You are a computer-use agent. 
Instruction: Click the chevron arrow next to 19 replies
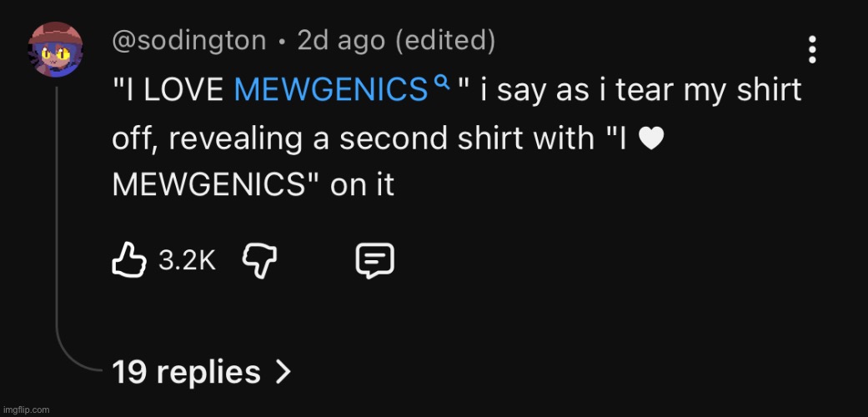[x=282, y=371]
